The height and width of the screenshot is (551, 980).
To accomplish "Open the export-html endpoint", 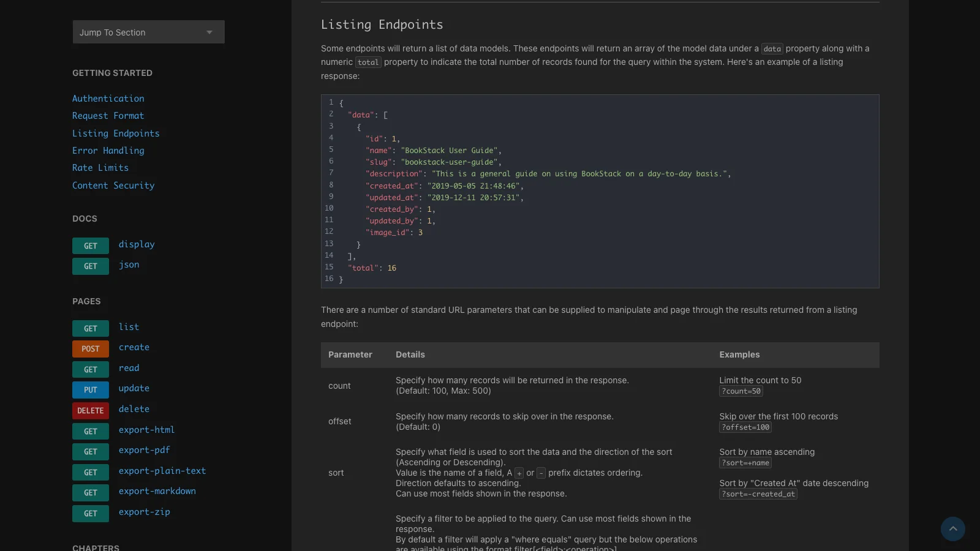I will (x=147, y=430).
